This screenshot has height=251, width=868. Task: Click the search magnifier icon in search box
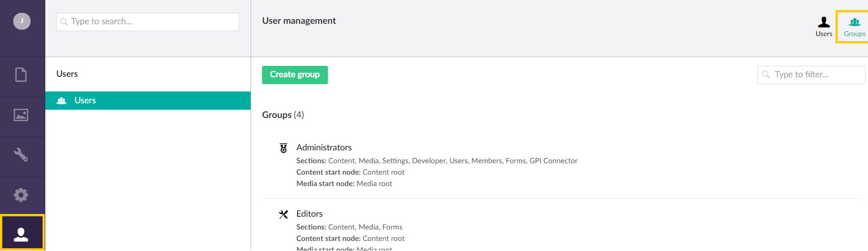pos(64,21)
